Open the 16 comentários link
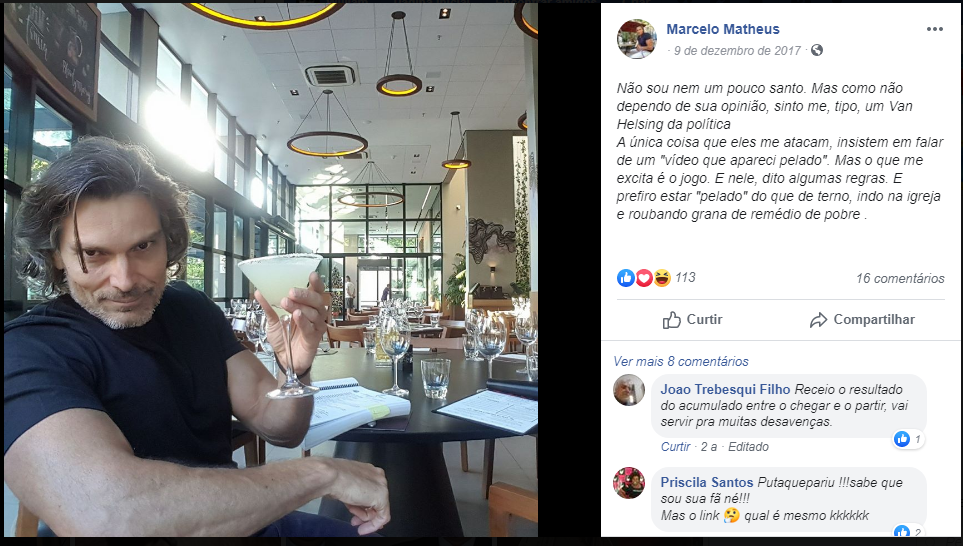 [900, 278]
